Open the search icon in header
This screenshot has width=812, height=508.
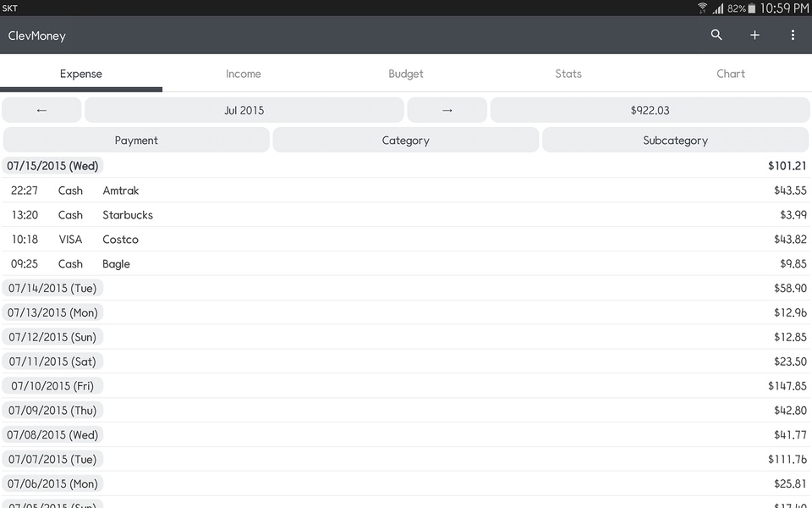coord(716,35)
